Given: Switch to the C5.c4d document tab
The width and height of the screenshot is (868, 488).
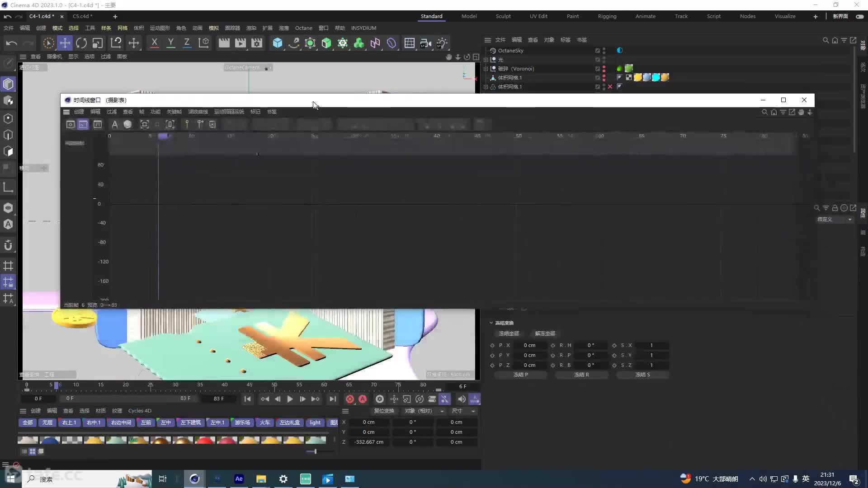Looking at the screenshot, I should coord(82,16).
